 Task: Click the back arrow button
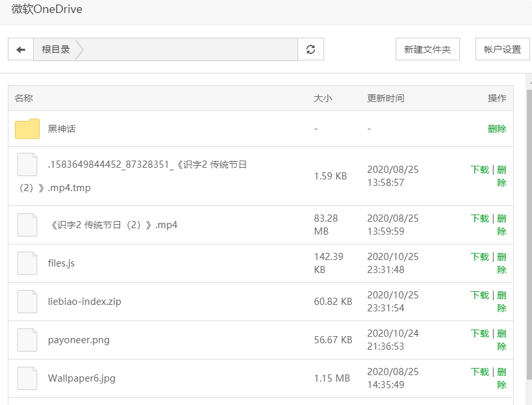click(x=21, y=49)
